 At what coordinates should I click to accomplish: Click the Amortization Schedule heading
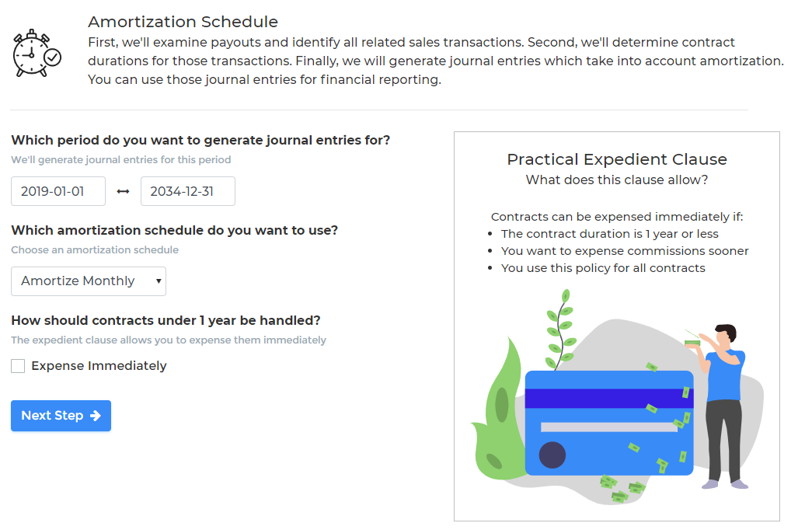[183, 21]
